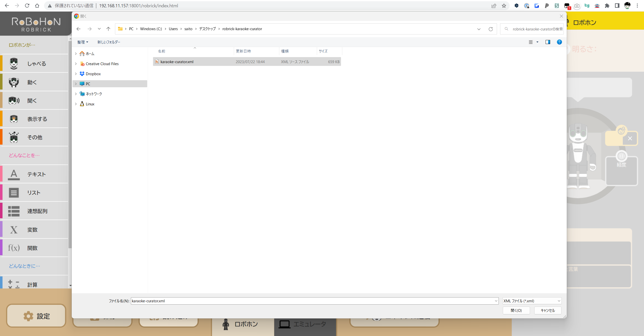Image resolution: width=644 pixels, height=336 pixels.
Task: Open the help question mark icon
Action: 559,42
